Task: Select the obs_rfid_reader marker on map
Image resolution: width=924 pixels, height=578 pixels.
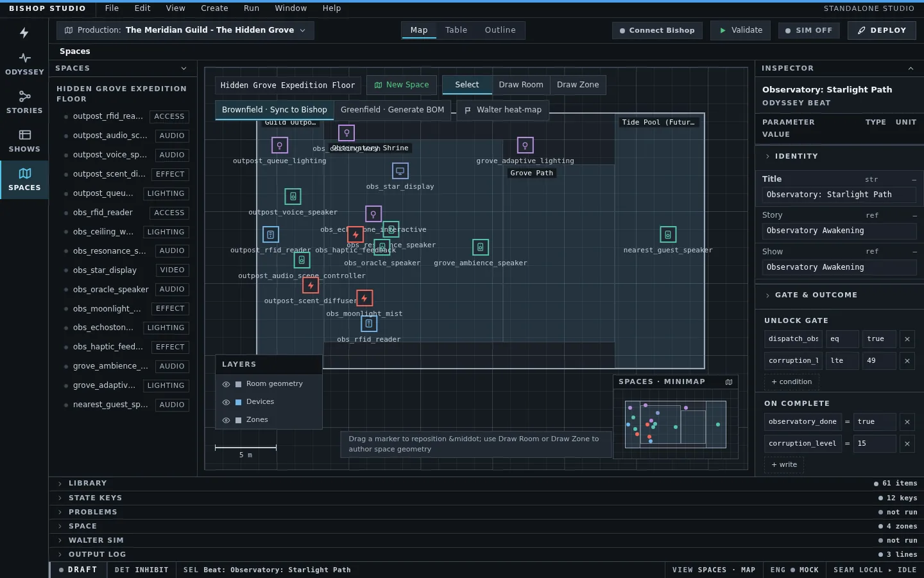Action: click(x=369, y=324)
